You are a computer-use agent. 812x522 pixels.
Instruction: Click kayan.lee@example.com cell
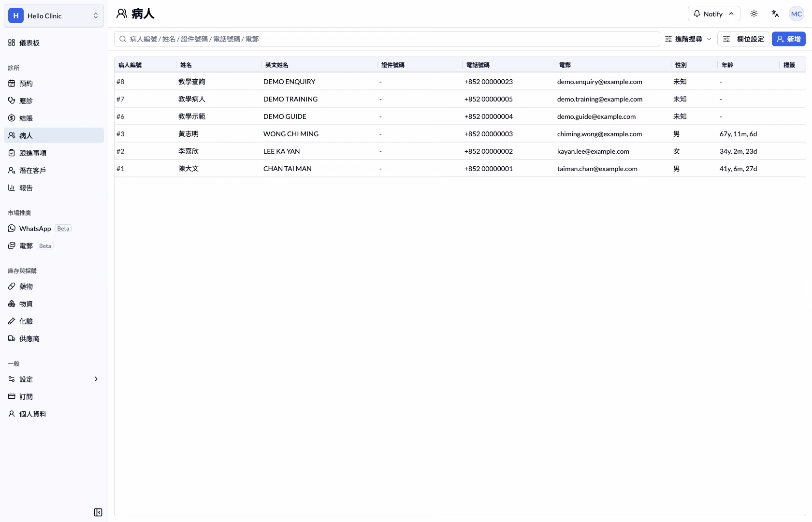(593, 151)
